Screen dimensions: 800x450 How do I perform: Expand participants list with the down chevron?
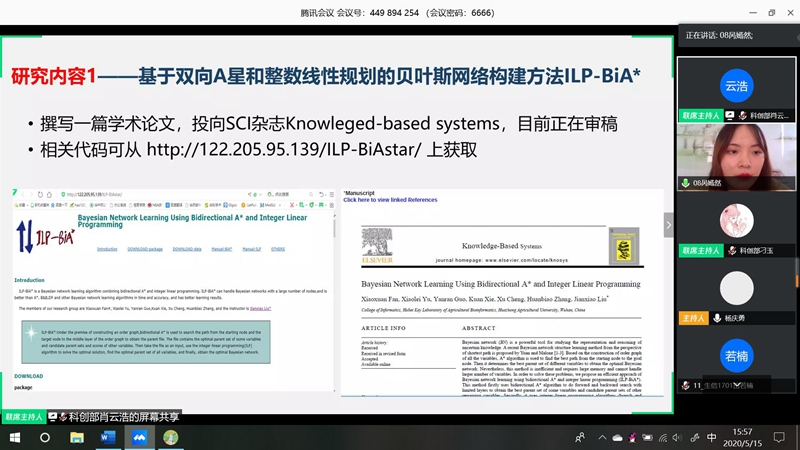pos(737,385)
